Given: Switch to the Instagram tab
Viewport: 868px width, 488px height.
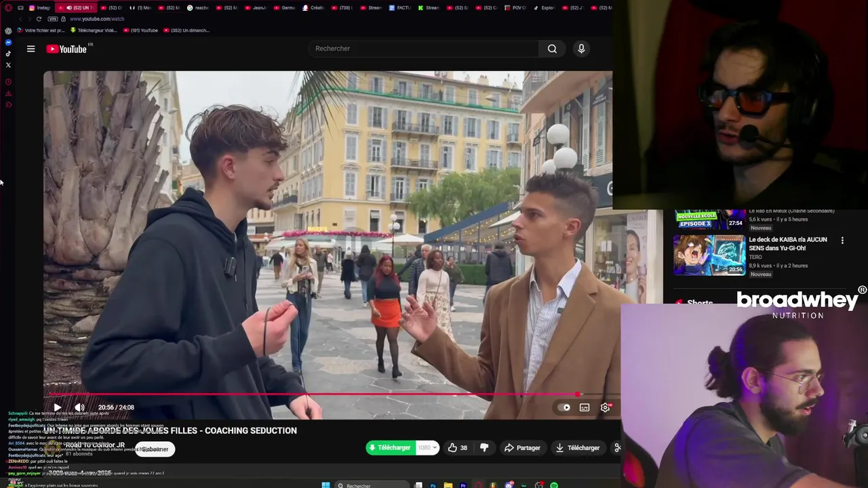Looking at the screenshot, I should (x=39, y=7).
